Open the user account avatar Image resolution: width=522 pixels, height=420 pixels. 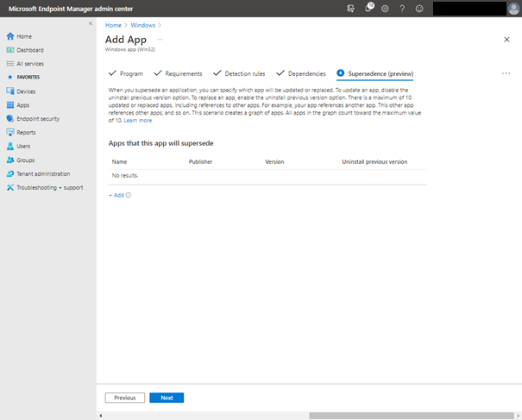pyautogui.click(x=513, y=9)
